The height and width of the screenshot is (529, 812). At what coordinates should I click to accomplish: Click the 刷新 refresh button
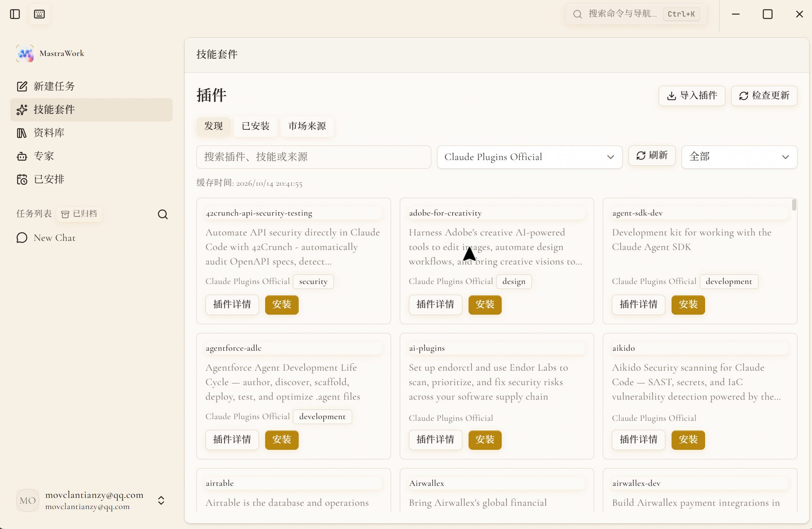[x=652, y=155]
